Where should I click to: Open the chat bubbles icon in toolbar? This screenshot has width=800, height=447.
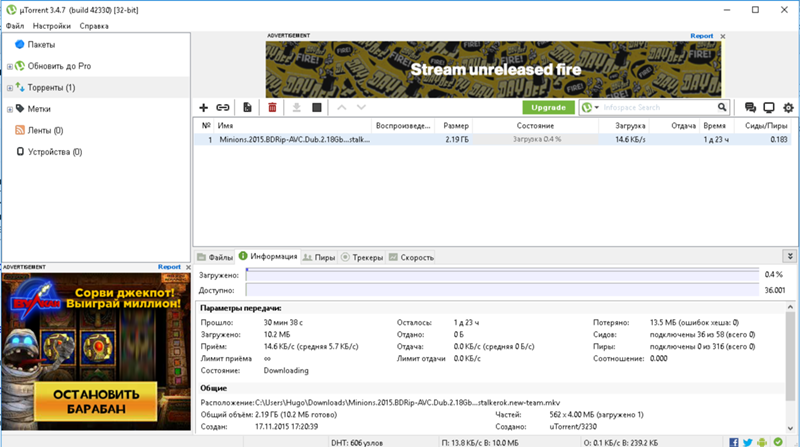tap(750, 108)
